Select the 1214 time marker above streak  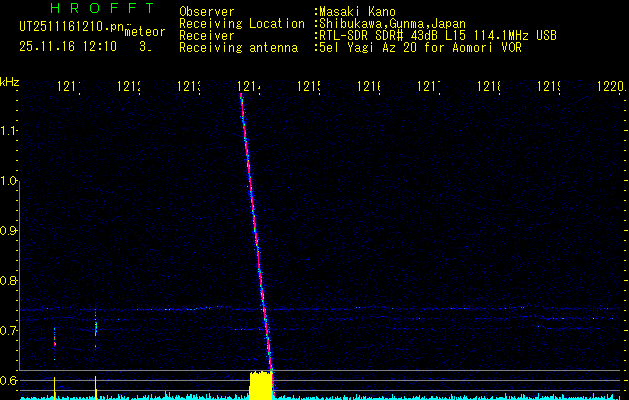point(250,87)
